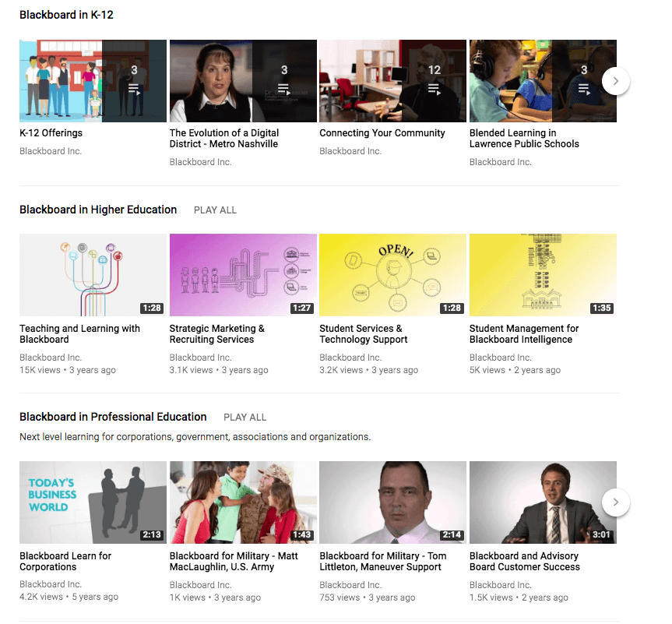This screenshot has width=672, height=624.
Task: Open the illustrated people thumbnail of K-12 Offerings
Action: click(93, 81)
